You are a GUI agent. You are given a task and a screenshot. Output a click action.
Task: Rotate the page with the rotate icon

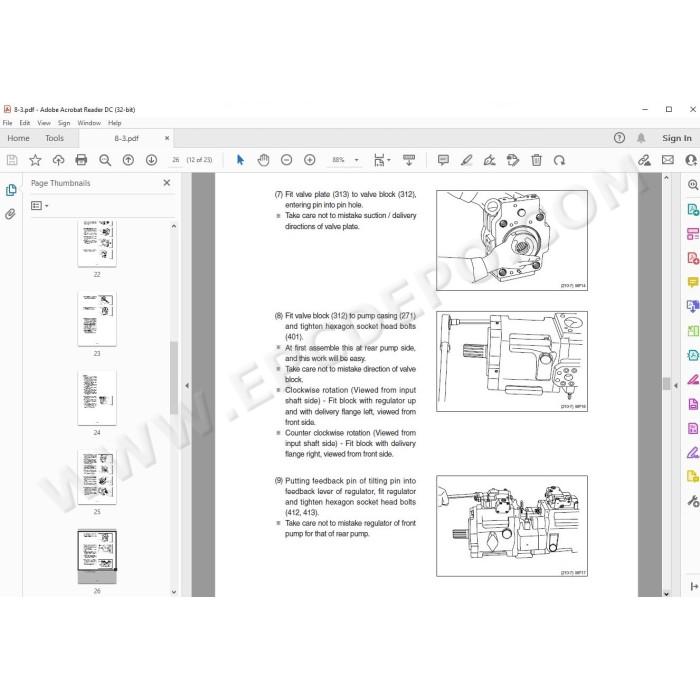coord(559,160)
